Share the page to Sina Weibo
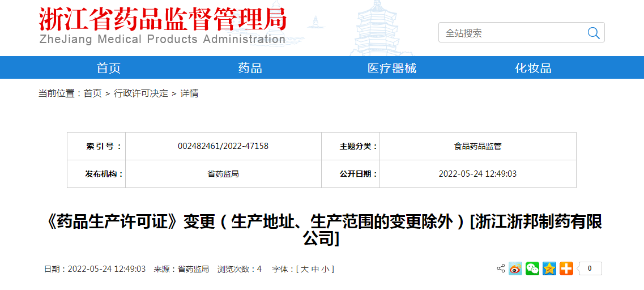644x290 pixels. pyautogui.click(x=515, y=268)
